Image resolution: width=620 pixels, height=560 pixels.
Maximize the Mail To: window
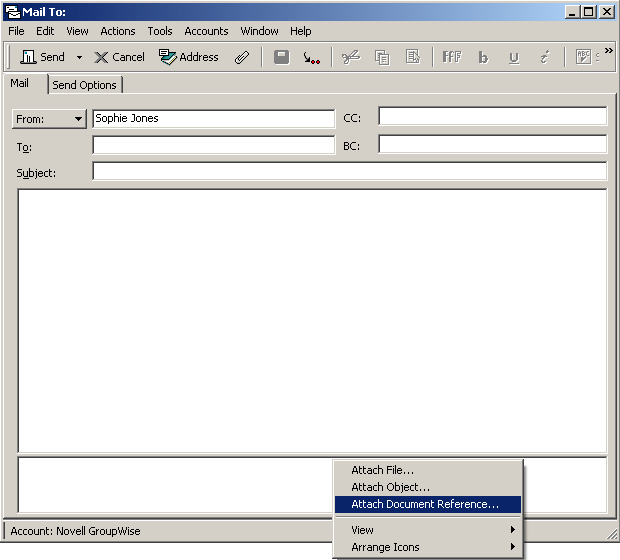click(x=589, y=12)
